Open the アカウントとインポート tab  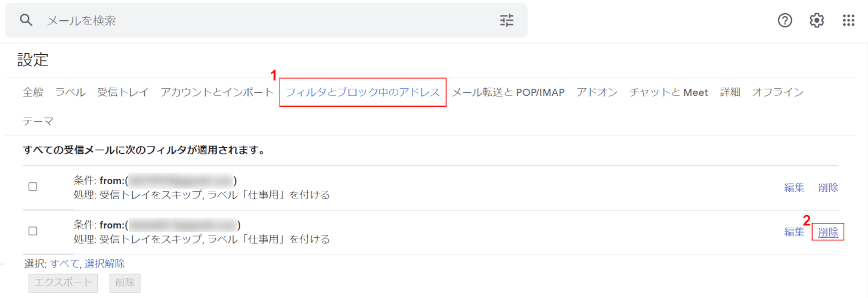pyautogui.click(x=217, y=92)
